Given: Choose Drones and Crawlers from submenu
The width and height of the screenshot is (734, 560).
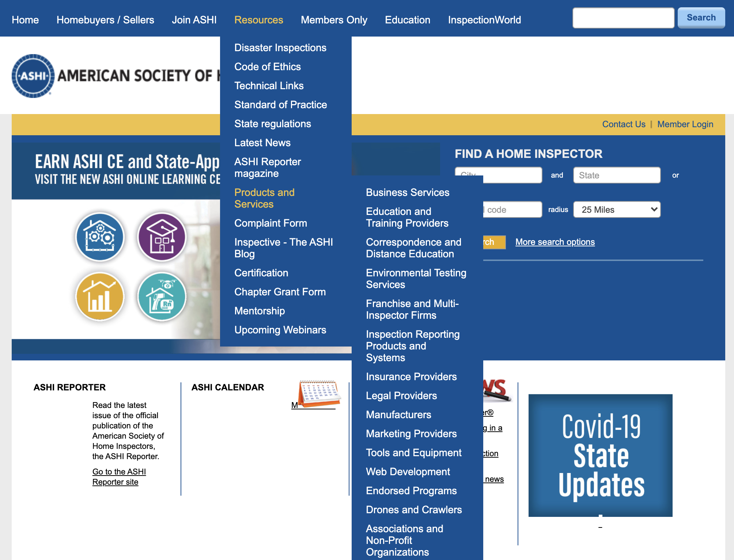Looking at the screenshot, I should tap(413, 510).
